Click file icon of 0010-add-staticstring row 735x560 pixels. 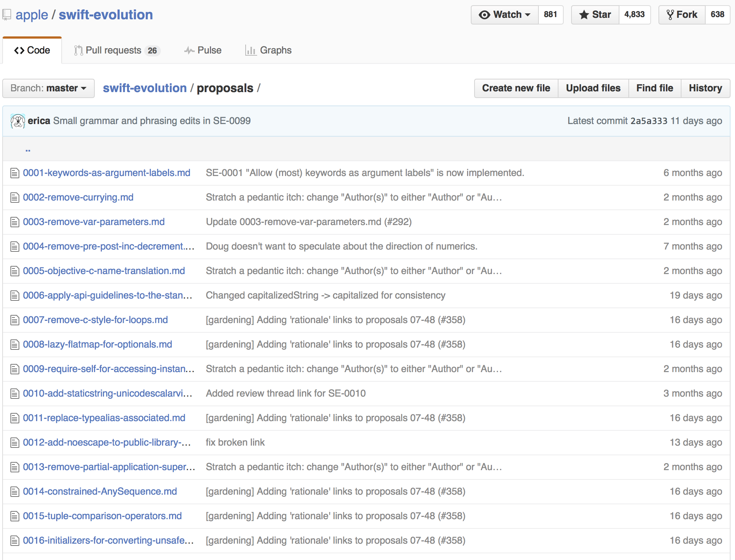coord(15,394)
